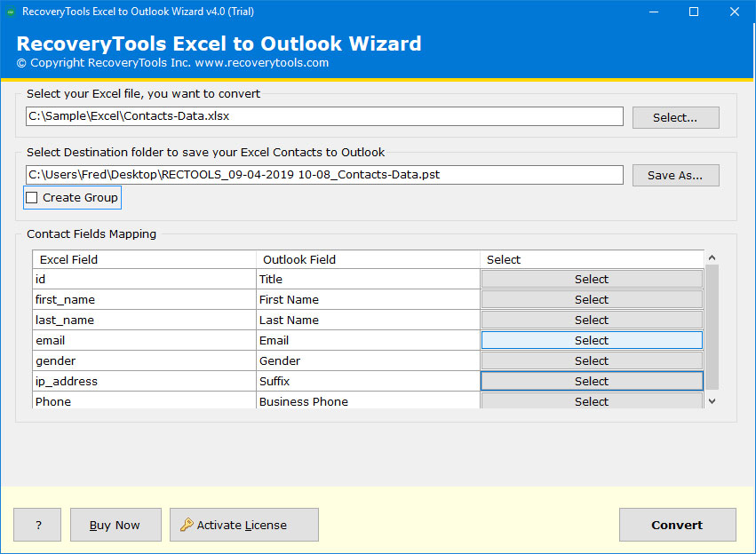This screenshot has width=756, height=554.
Task: Click Select... to browse for Excel file
Action: coord(675,117)
